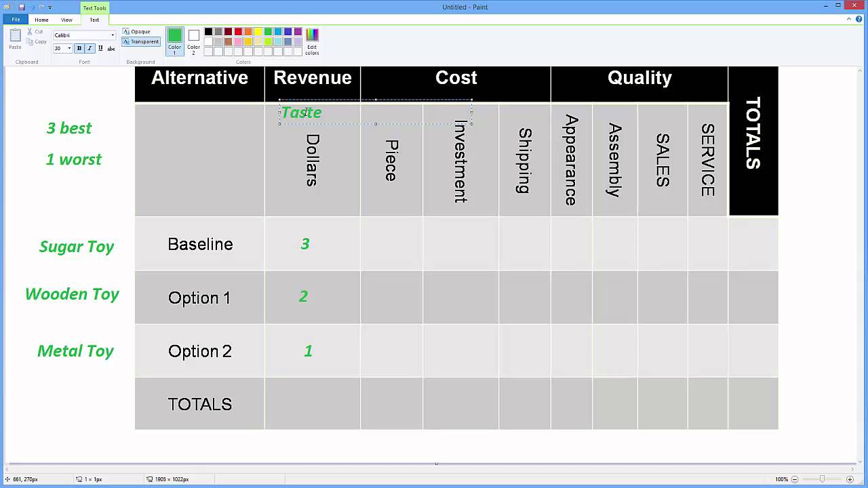The height and width of the screenshot is (488, 868).
Task: Click the Help question mark icon
Action: [x=859, y=20]
